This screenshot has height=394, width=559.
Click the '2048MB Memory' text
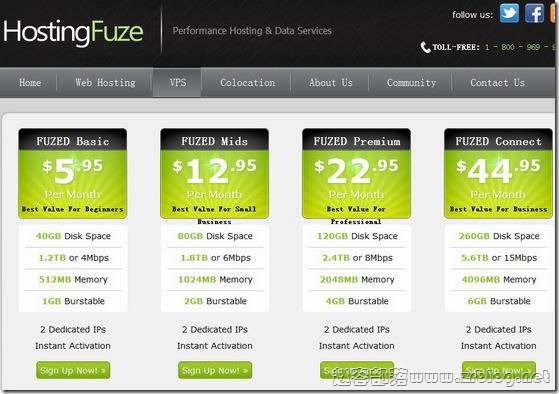(357, 280)
